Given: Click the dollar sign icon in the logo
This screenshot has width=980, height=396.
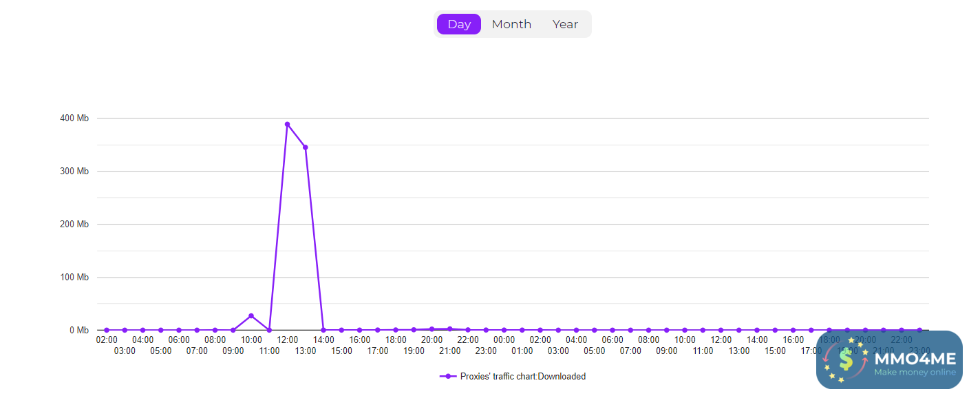Looking at the screenshot, I should [x=845, y=359].
